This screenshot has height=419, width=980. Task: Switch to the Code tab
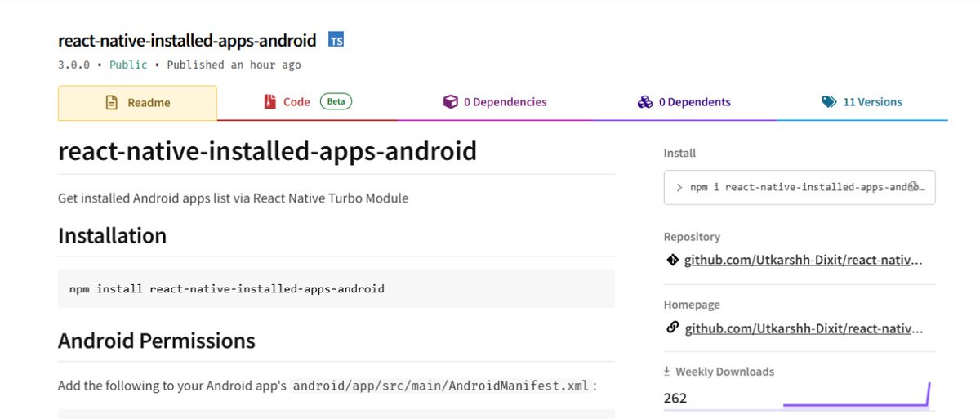click(x=307, y=102)
